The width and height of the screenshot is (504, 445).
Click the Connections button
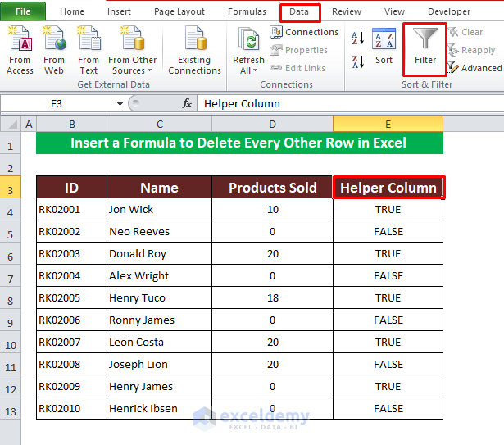click(304, 32)
